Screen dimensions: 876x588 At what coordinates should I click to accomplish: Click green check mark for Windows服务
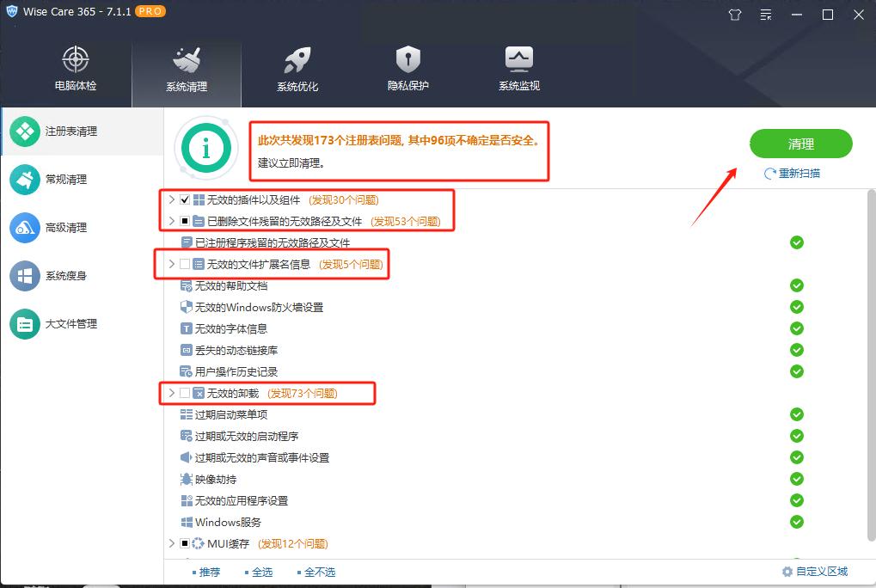click(x=797, y=522)
